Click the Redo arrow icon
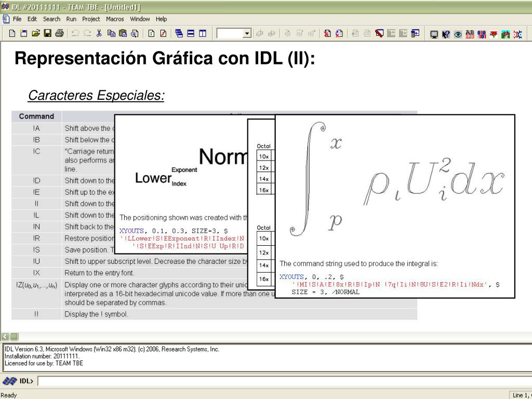532x399 pixels. (x=87, y=33)
